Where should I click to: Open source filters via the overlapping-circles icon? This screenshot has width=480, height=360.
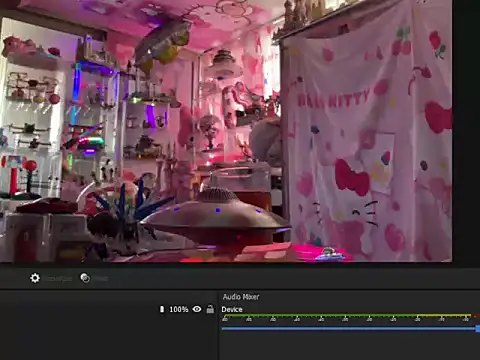(x=85, y=278)
